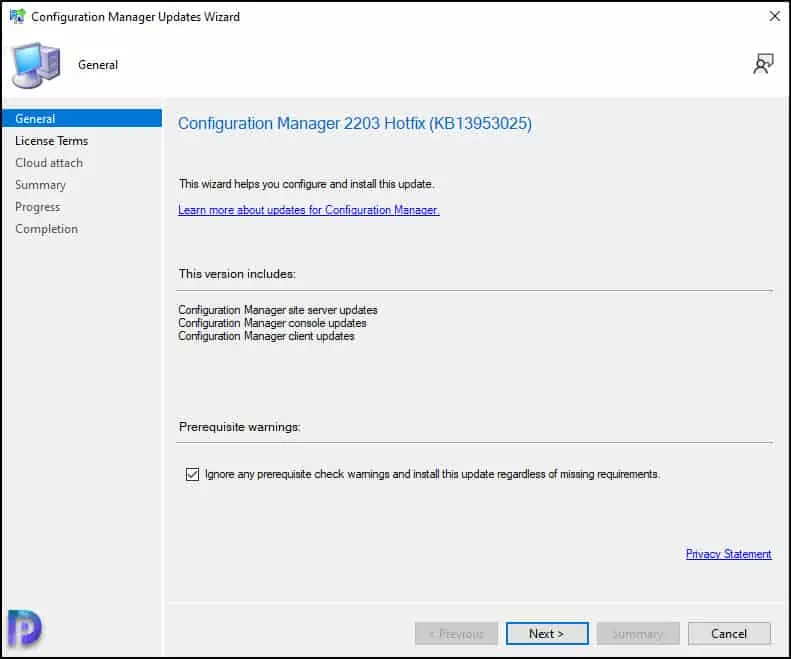Click the disabled Summary button
The image size is (791, 659).
click(638, 634)
